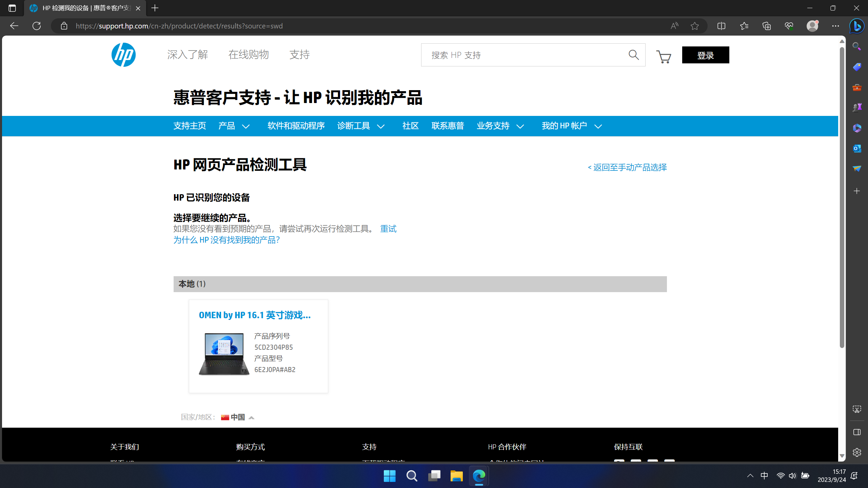
Task: Go to 社区 menu item
Action: coord(410,126)
